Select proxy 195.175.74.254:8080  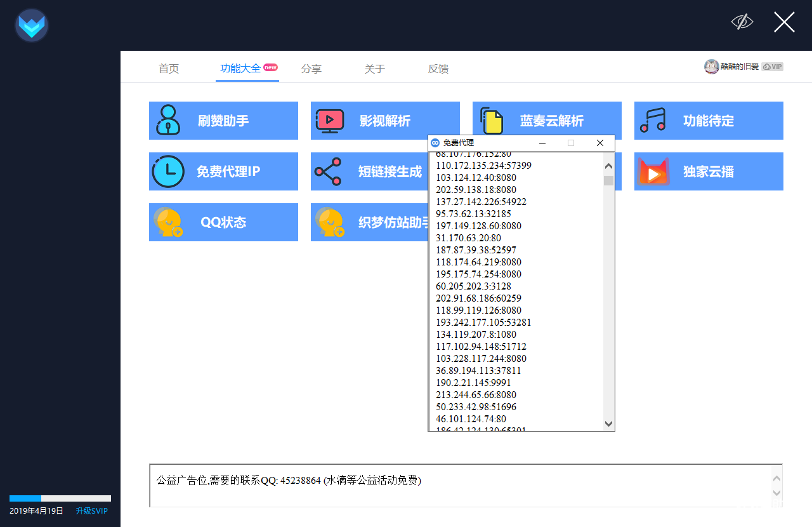(478, 274)
